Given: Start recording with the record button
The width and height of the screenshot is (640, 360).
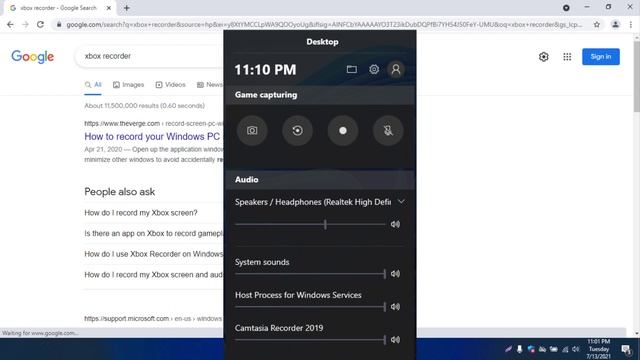Looking at the screenshot, I should tap(343, 130).
